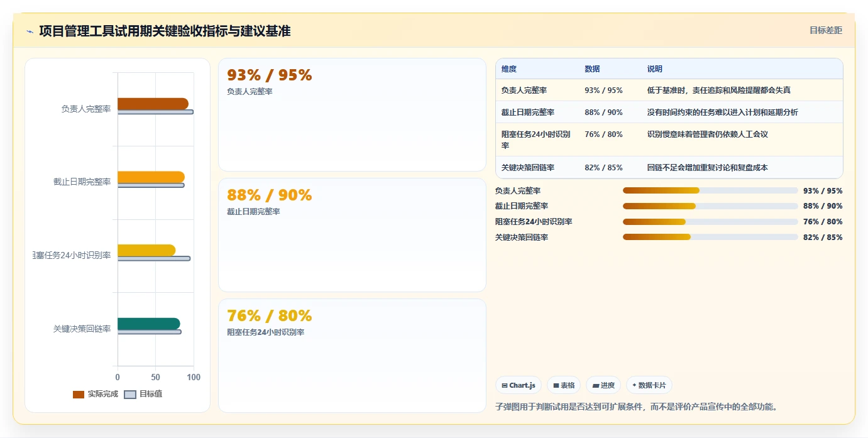Viewport: 868px width, 438px height.
Task: Click the 88% / 90% value beside the progress bar
Action: click(823, 206)
